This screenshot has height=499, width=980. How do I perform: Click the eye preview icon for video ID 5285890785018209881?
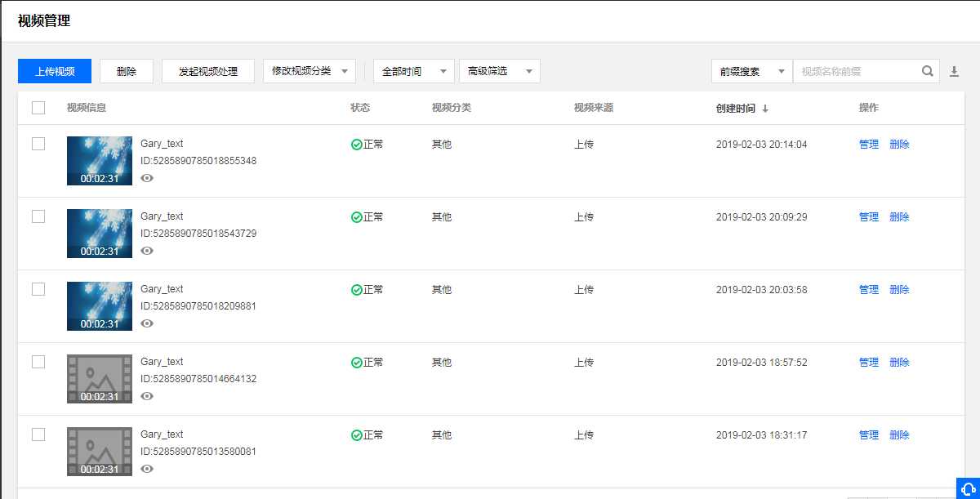coord(147,323)
